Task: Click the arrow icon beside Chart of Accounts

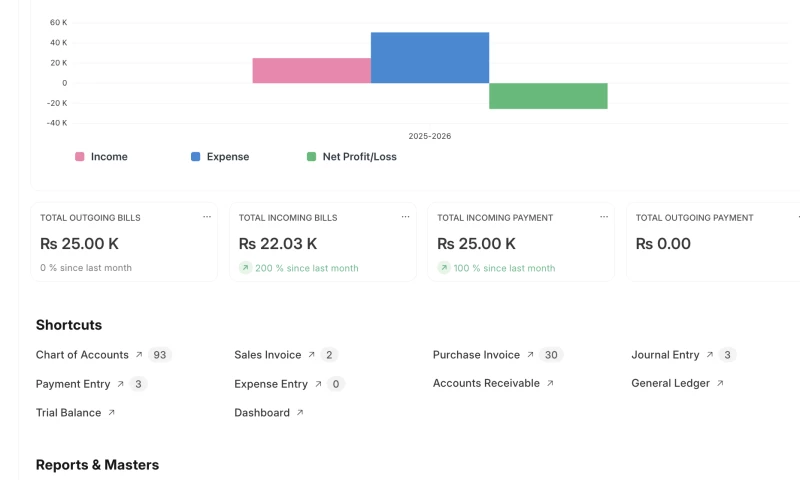Action: point(139,355)
